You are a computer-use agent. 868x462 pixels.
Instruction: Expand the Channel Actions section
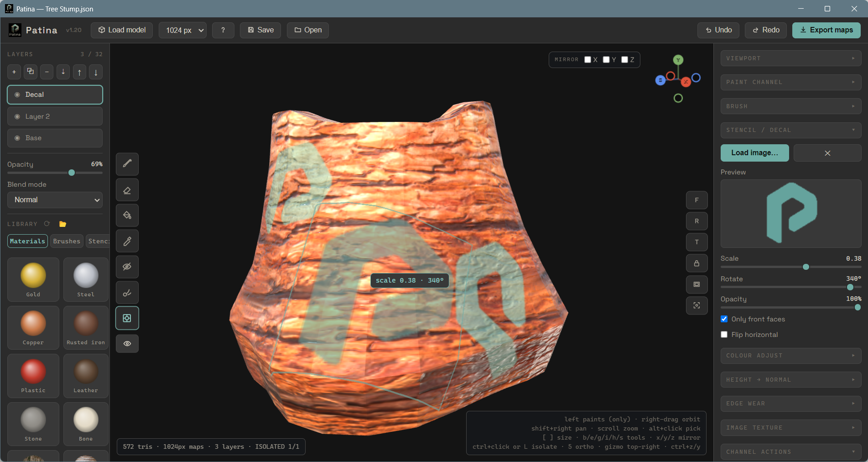(791, 452)
